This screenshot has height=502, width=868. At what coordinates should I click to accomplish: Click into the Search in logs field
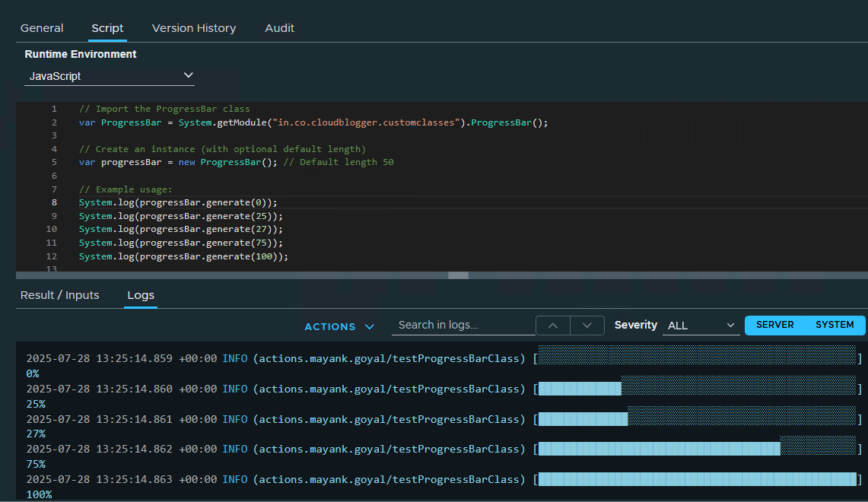(x=463, y=325)
